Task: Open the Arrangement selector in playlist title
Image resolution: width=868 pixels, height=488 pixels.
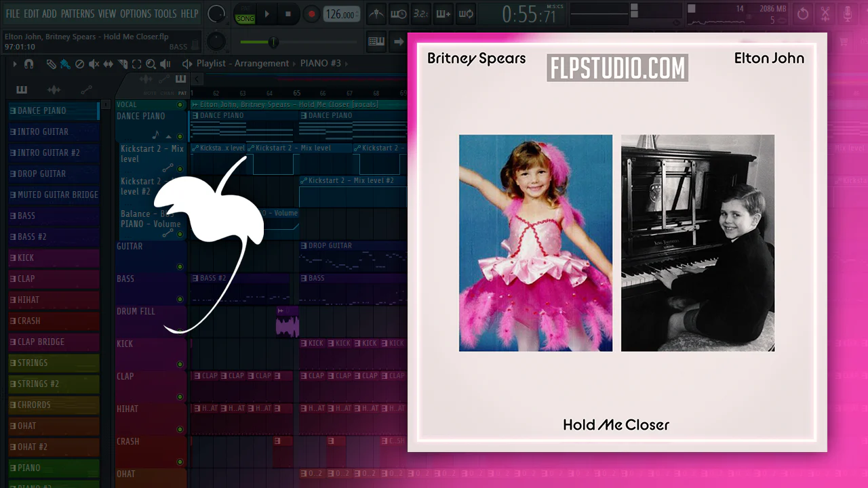Action: (x=261, y=64)
